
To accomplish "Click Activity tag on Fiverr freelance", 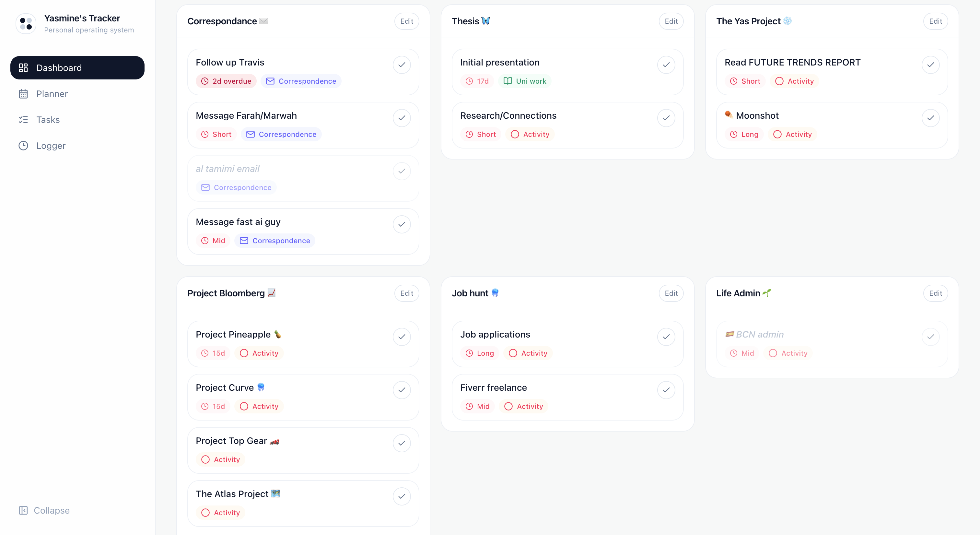I will [523, 406].
